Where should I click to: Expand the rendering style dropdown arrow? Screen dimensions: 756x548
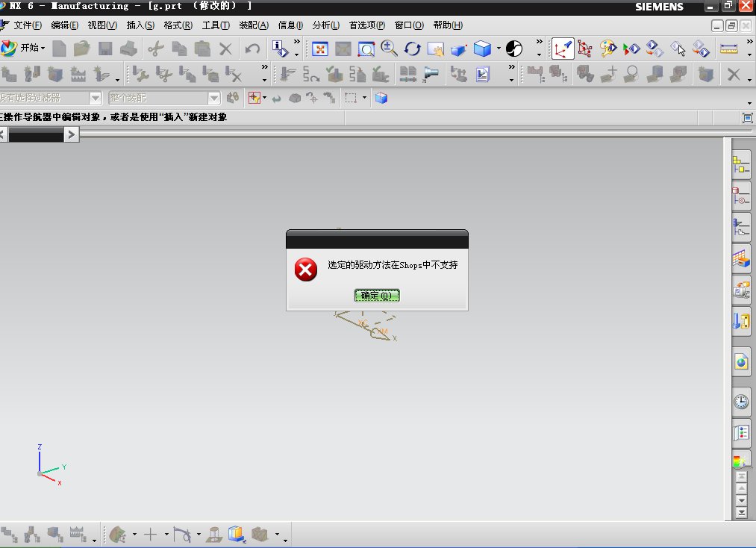(x=499, y=49)
